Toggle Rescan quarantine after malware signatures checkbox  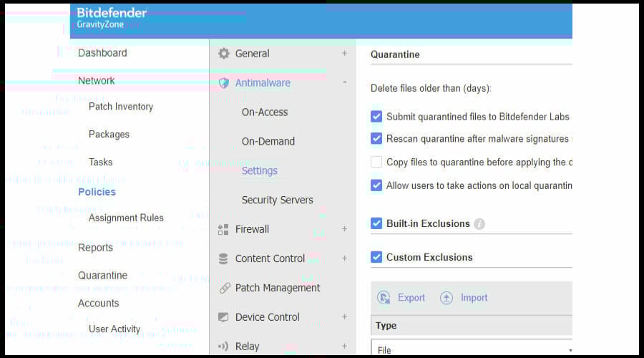point(376,138)
